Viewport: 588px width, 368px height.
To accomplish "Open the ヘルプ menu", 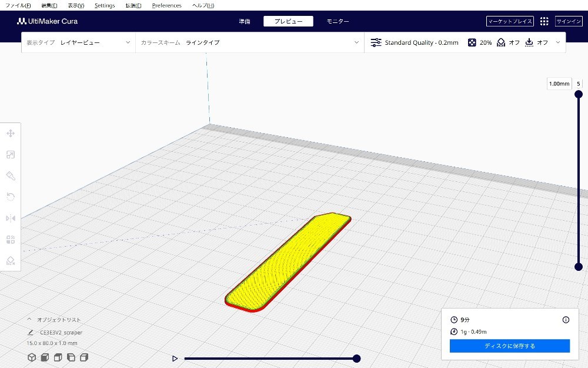I will click(x=203, y=5).
